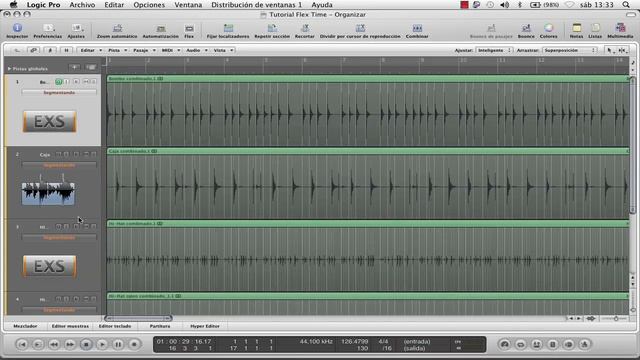The image size is (640, 360).
Task: Expand Pistas globales disclosure triangle
Action: [x=9, y=69]
